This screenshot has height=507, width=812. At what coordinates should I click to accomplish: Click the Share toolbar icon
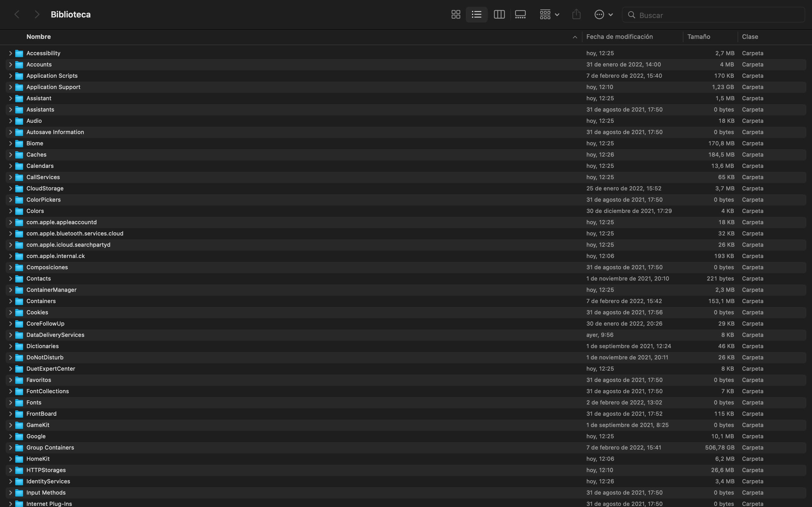click(x=576, y=14)
